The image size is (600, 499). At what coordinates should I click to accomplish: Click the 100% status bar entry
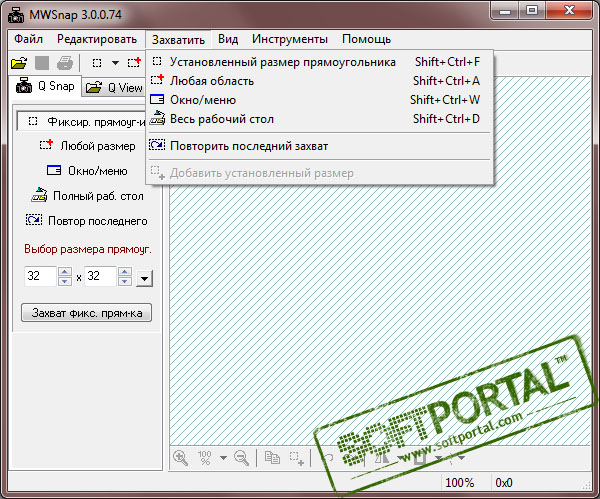pyautogui.click(x=460, y=483)
